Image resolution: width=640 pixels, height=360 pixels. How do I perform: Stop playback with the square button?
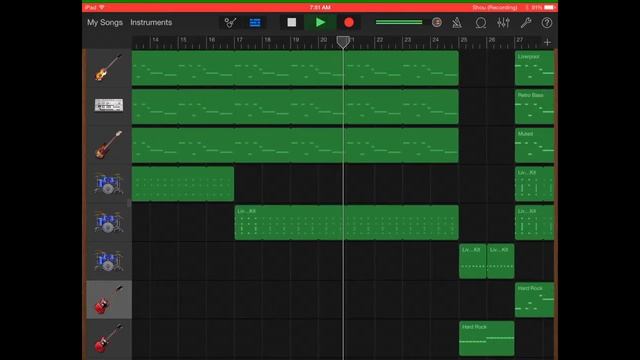[x=291, y=22]
